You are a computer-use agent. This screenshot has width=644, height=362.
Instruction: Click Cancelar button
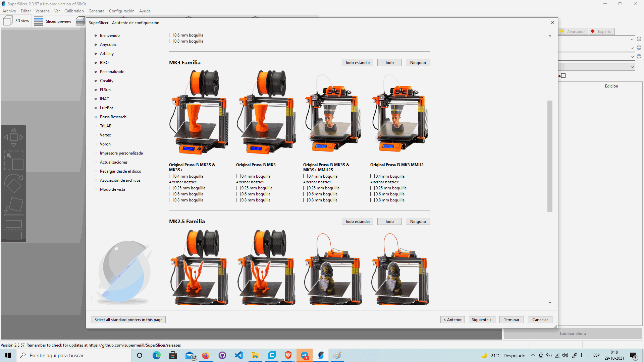click(540, 320)
